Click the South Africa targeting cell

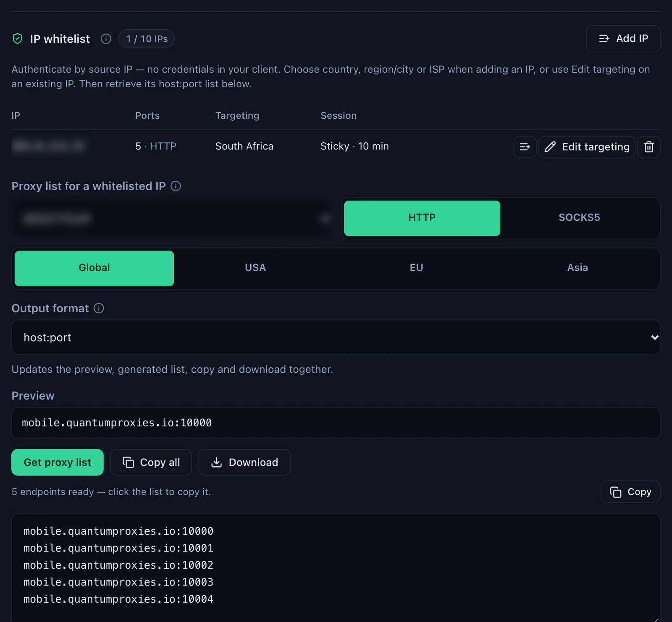244,146
